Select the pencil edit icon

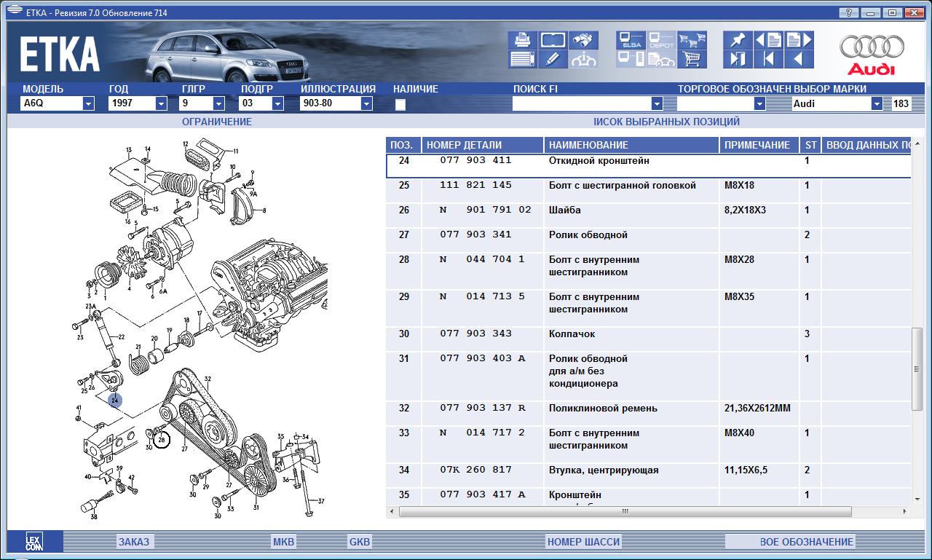coord(553,59)
